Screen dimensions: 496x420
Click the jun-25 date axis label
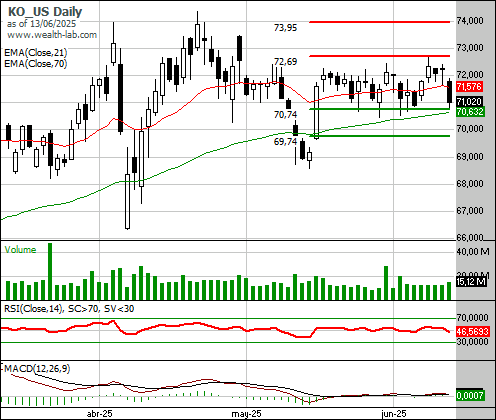pos(394,414)
